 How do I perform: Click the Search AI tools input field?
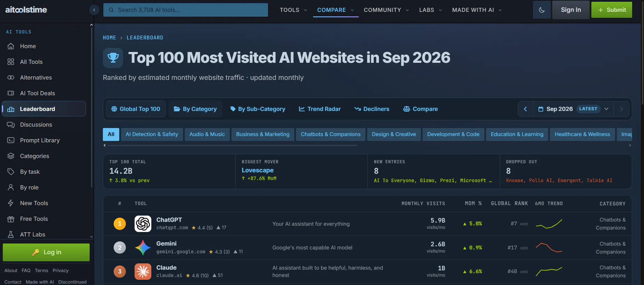pos(185,10)
